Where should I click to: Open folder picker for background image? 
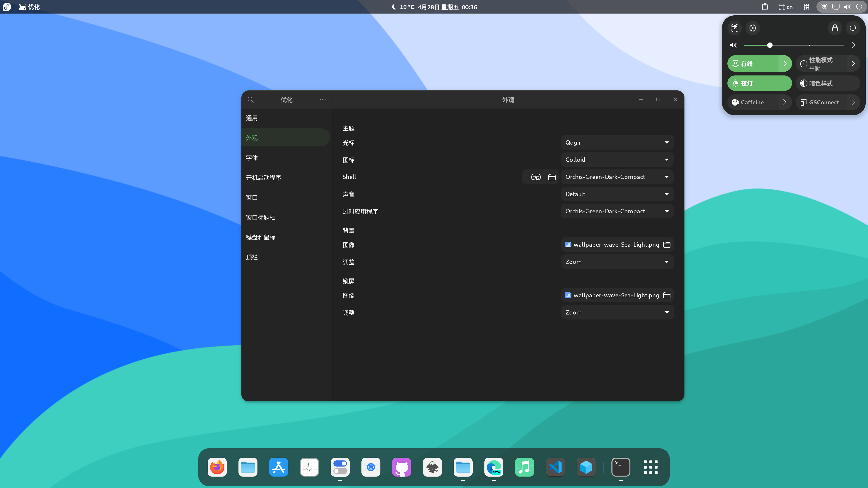coord(667,244)
